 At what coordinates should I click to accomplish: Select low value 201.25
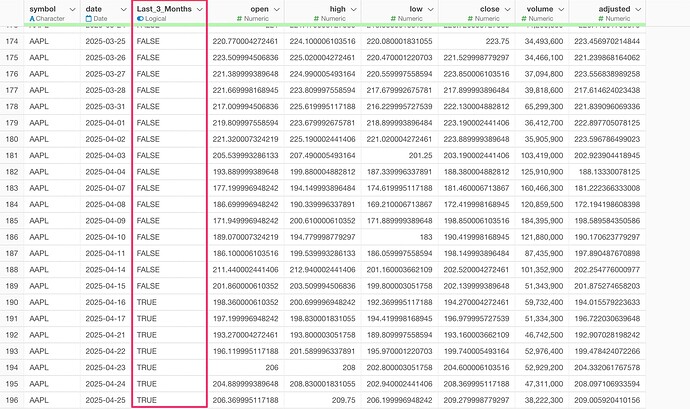click(x=420, y=155)
